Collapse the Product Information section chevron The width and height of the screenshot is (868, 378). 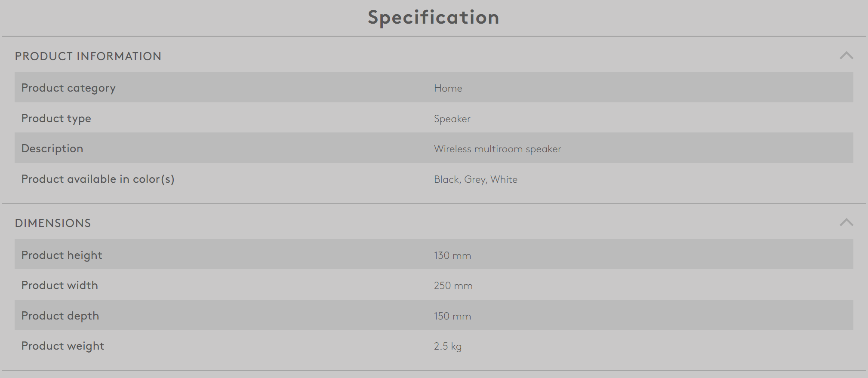coord(846,55)
